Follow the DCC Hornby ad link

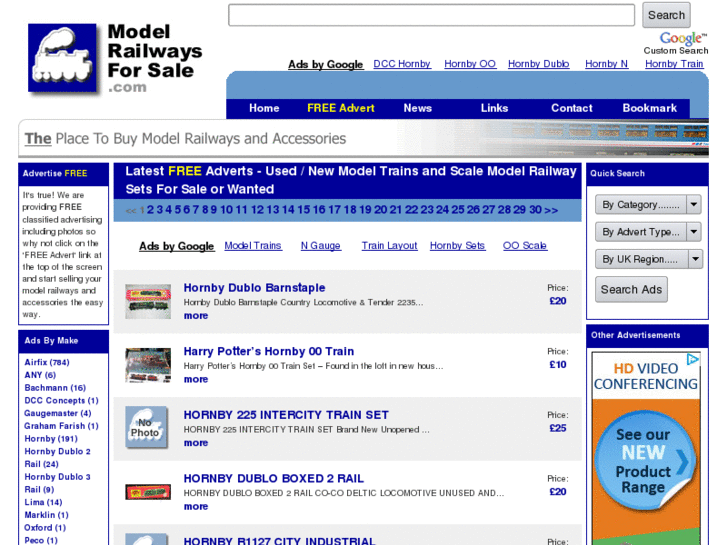coord(402,64)
